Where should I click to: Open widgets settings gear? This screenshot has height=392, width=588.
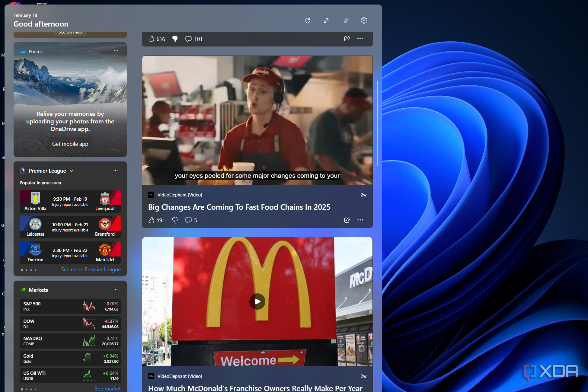364,21
